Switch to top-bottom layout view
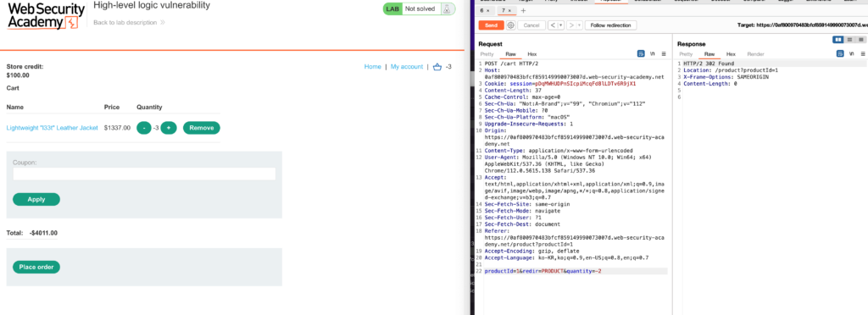This screenshot has width=868, height=315. click(849, 40)
